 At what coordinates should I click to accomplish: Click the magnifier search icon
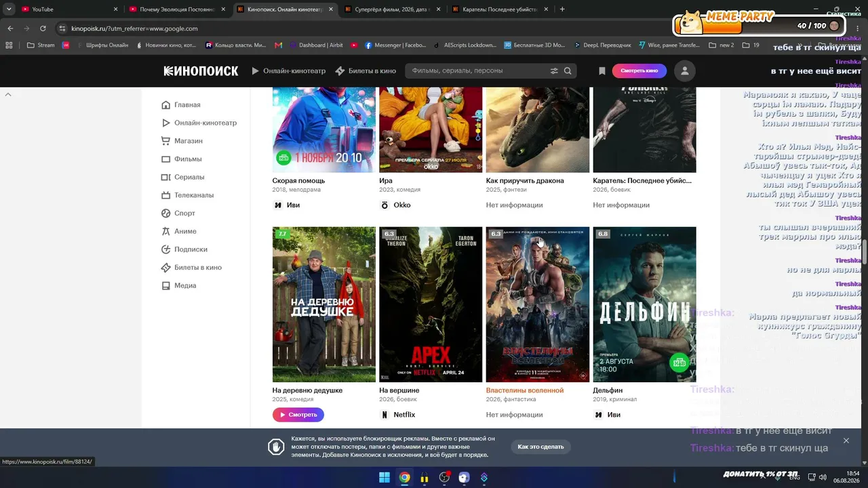pyautogui.click(x=568, y=70)
